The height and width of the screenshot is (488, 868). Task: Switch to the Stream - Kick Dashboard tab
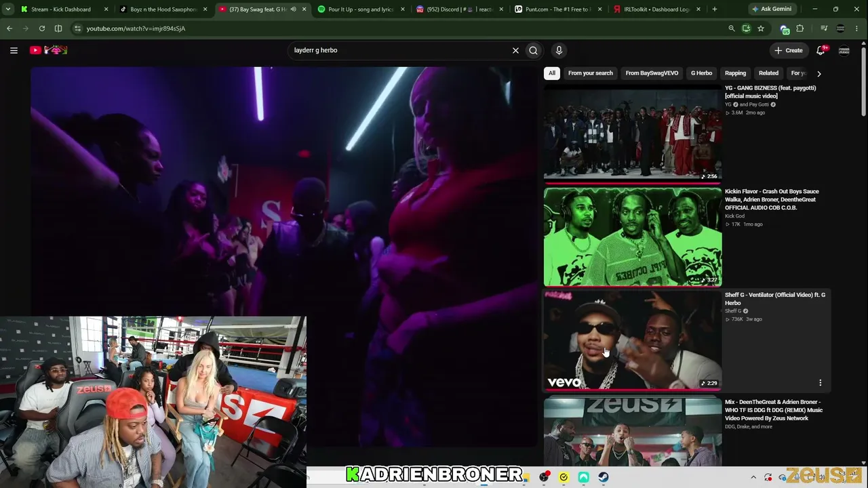[61, 9]
